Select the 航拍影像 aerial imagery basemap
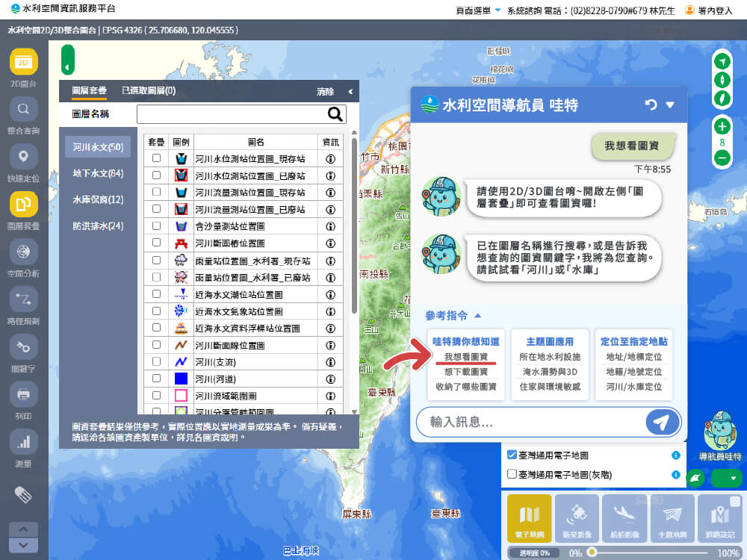Screen dimensions: 747x560 pyautogui.click(x=624, y=517)
